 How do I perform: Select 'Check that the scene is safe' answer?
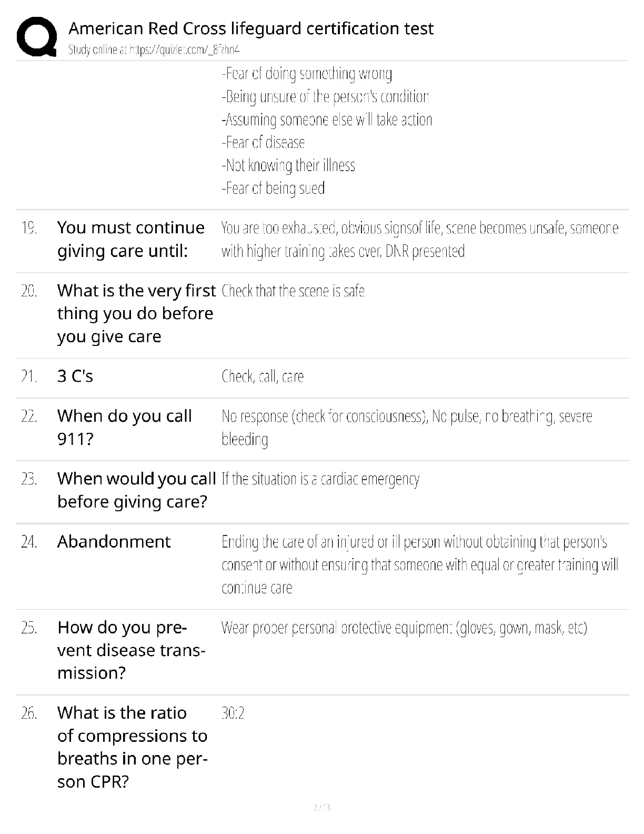pos(293,291)
